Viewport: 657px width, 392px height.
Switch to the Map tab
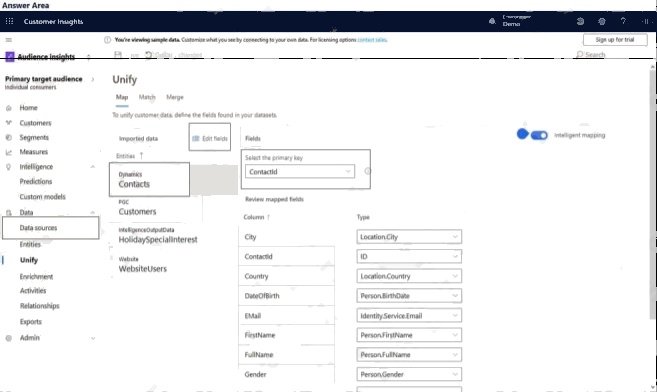click(122, 97)
